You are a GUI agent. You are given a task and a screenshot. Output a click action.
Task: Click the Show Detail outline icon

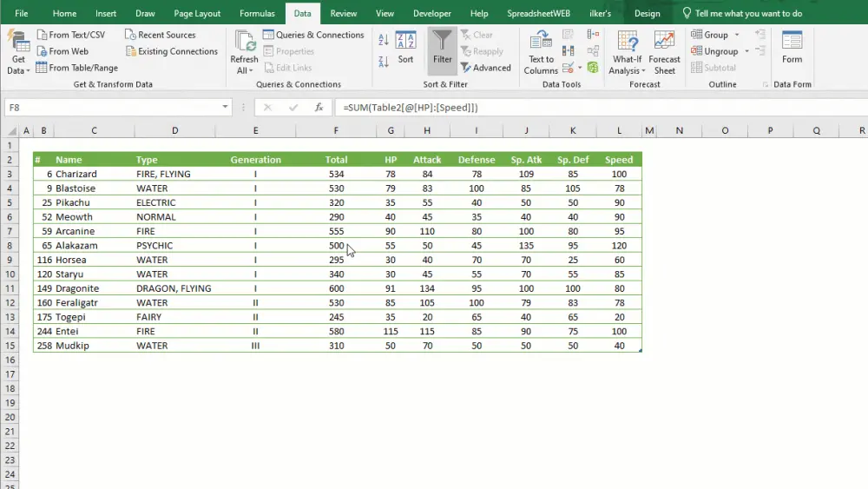[760, 35]
